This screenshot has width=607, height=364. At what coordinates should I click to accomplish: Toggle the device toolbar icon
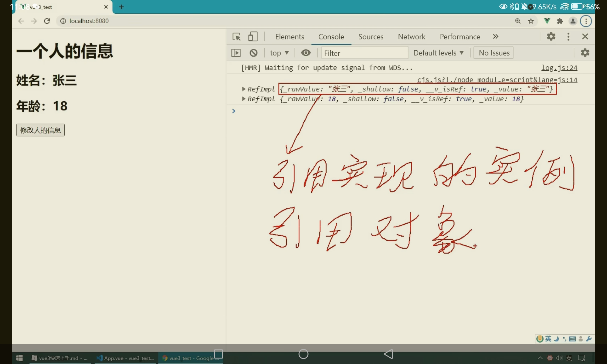[253, 37]
